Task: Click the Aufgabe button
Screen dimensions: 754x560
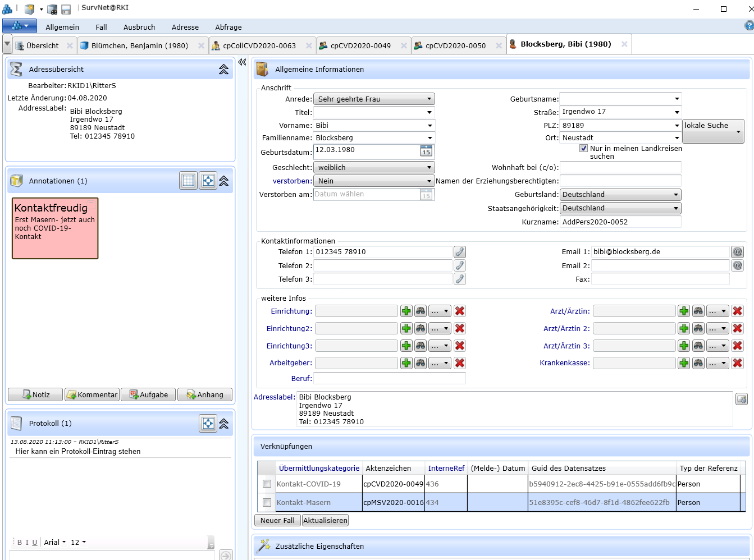Action: 149,394
